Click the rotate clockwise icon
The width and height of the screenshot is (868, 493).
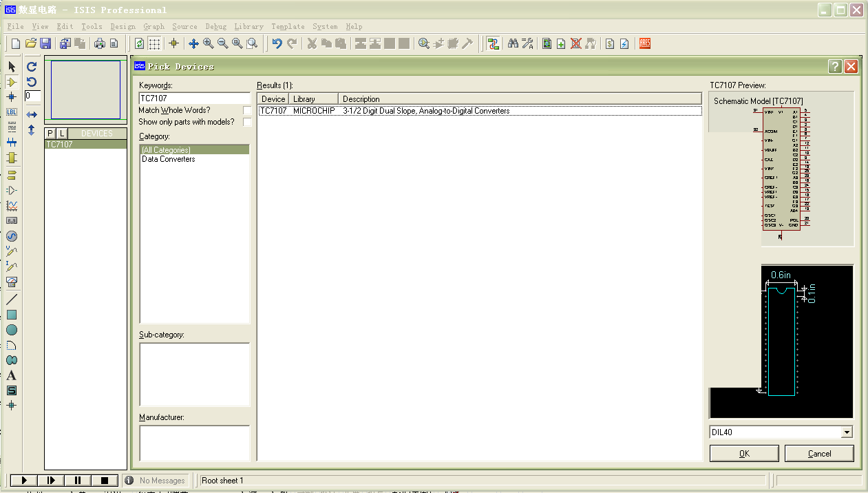click(32, 67)
